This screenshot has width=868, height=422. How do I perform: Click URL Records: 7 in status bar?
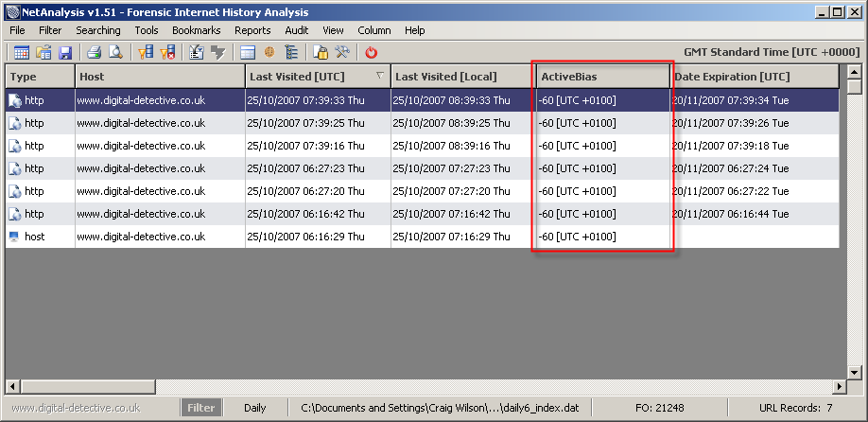[x=796, y=408]
